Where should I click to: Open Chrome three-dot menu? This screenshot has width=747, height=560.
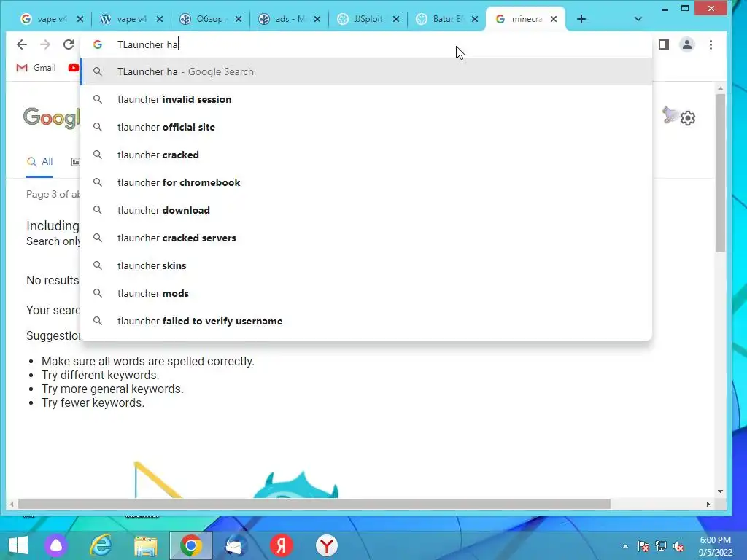(711, 44)
